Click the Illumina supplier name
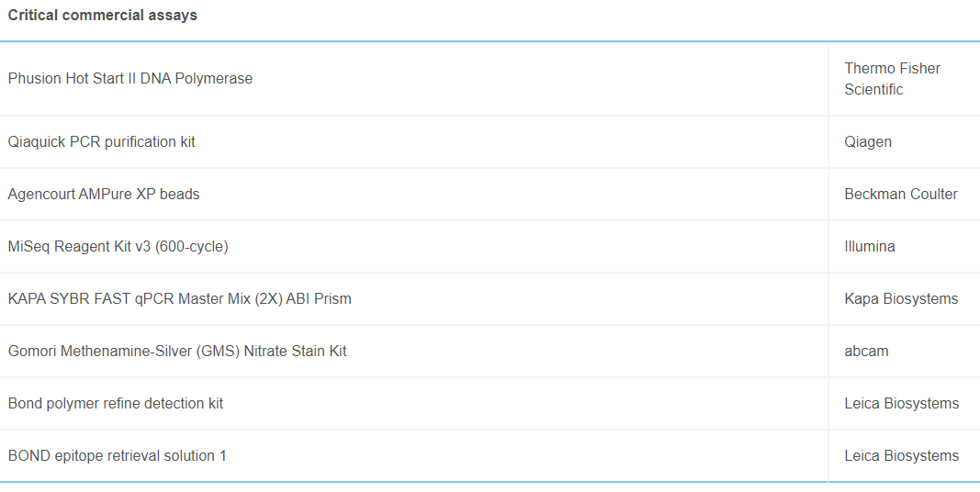This screenshot has width=980, height=492. click(870, 247)
